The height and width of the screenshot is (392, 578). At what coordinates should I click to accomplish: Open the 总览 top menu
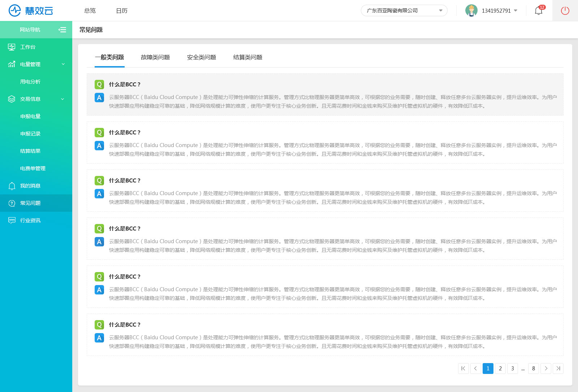(x=90, y=10)
